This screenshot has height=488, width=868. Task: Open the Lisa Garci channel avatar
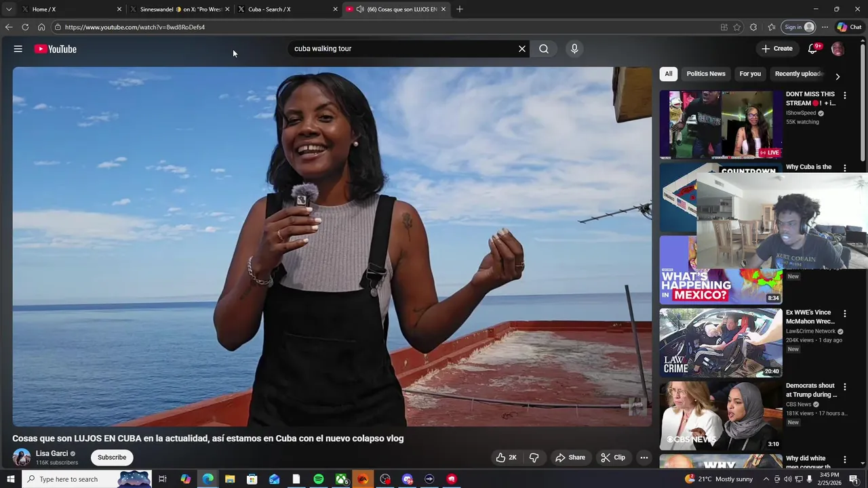tap(22, 457)
